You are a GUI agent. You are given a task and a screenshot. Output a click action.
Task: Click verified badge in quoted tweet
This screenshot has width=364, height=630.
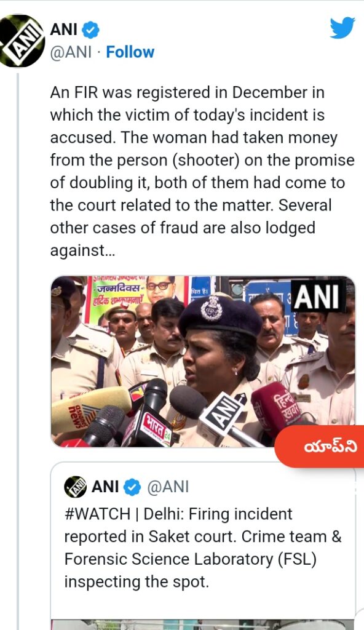[x=132, y=487]
